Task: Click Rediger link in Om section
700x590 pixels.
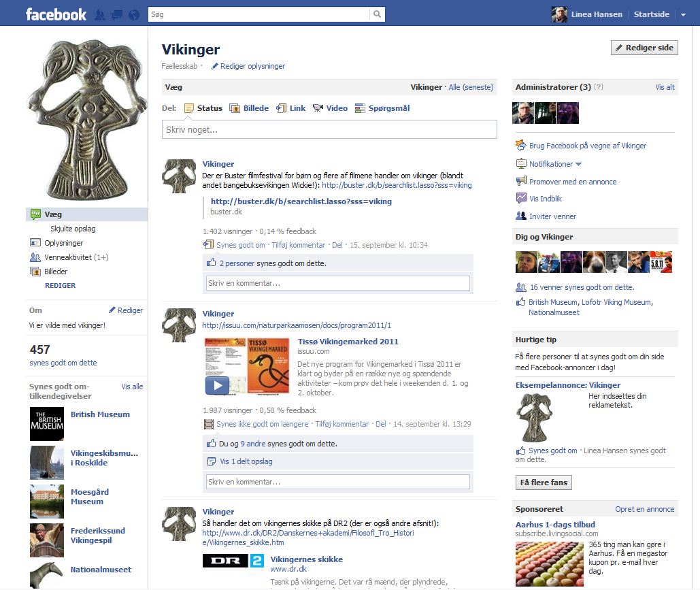Action: (130, 310)
